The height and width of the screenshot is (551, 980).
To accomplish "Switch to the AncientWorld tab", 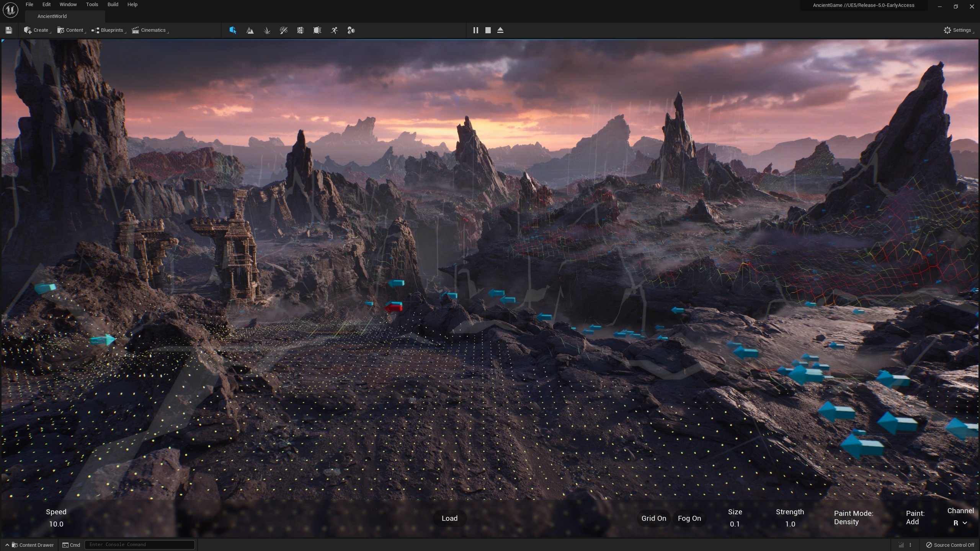I will click(x=52, y=16).
